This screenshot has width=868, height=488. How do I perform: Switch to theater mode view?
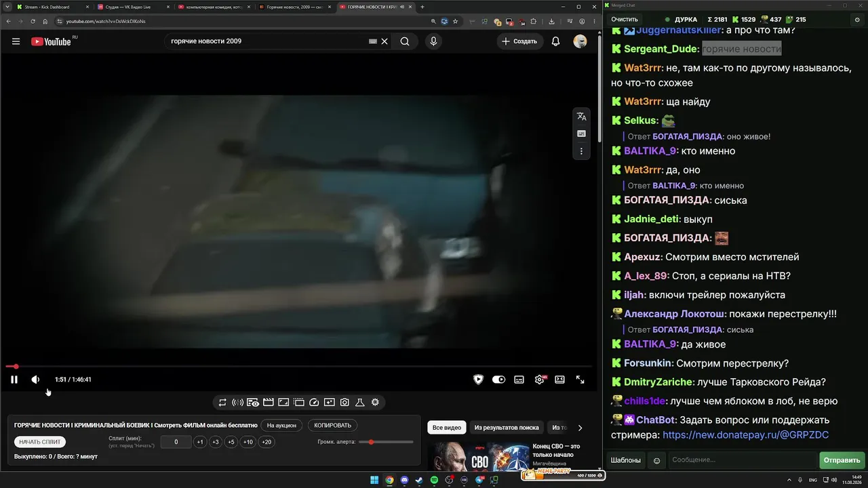pos(559,380)
